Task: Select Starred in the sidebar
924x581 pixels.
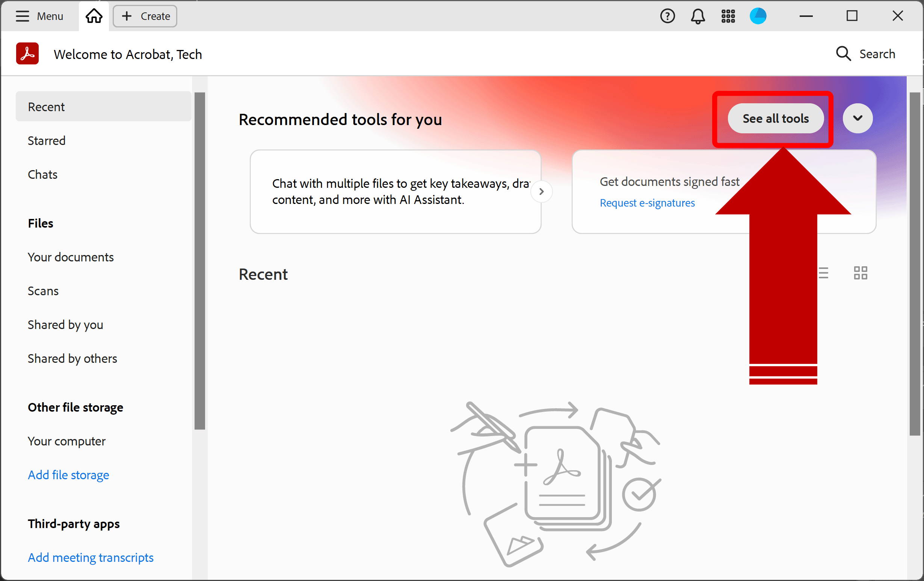Action: tap(47, 141)
